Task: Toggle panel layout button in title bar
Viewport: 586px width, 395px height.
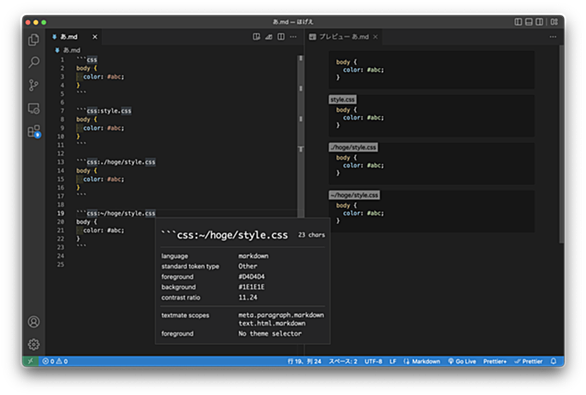Action: (529, 22)
